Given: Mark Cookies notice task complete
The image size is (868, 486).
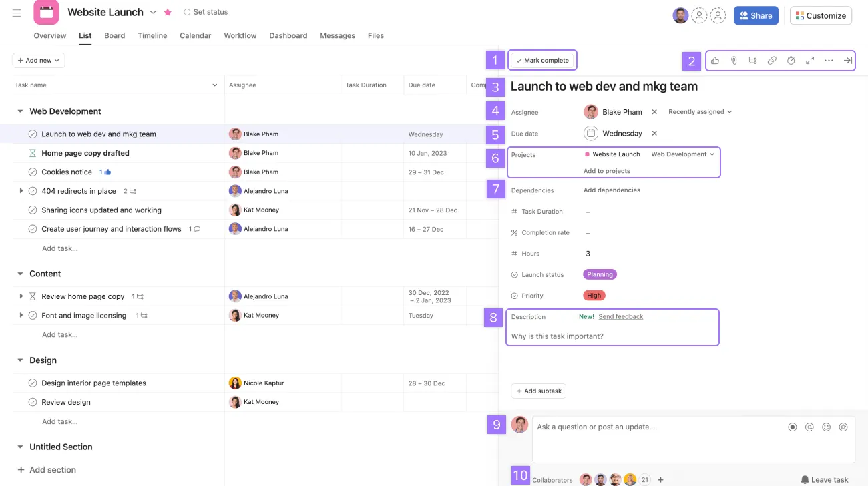Looking at the screenshot, I should [33, 172].
